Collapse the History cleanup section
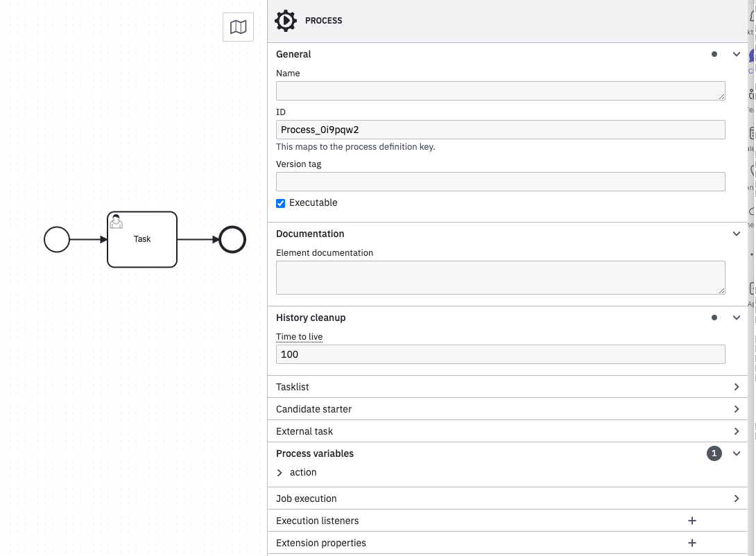 coord(737,318)
